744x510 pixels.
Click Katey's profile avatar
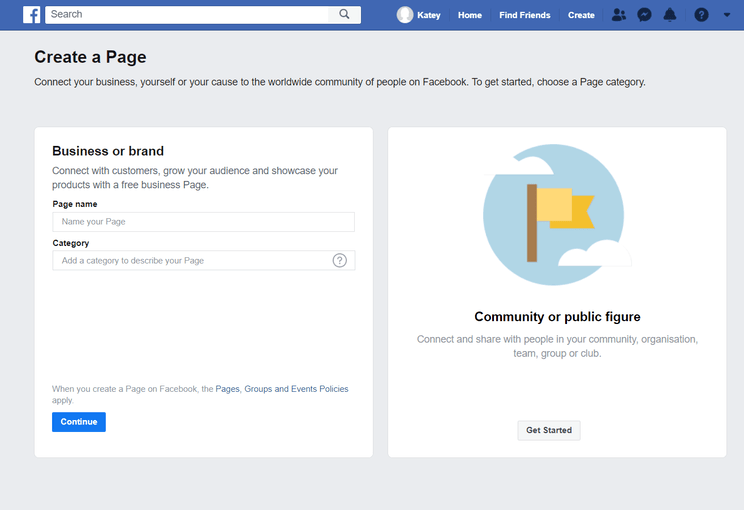pos(405,15)
